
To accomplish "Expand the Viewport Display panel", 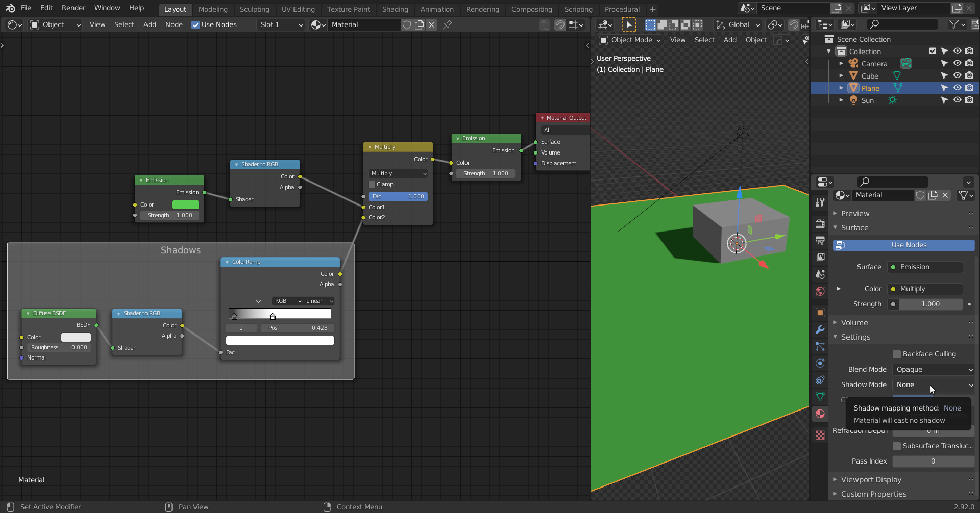I will coord(871,479).
